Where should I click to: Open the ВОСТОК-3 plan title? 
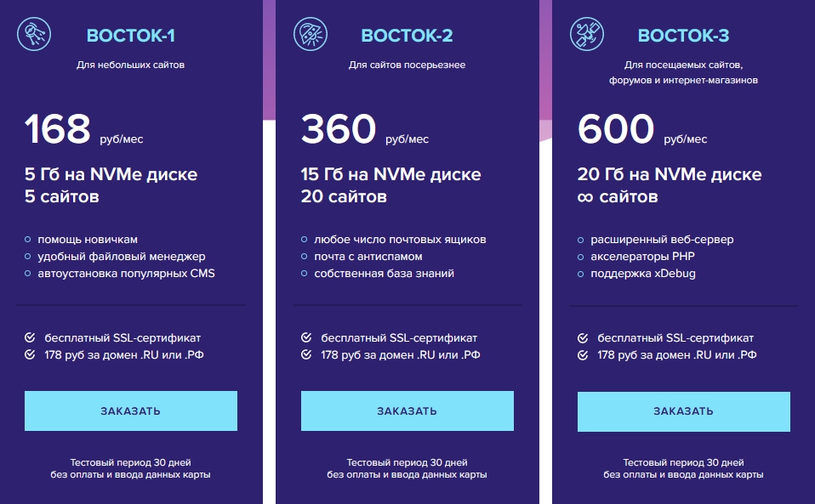point(683,36)
